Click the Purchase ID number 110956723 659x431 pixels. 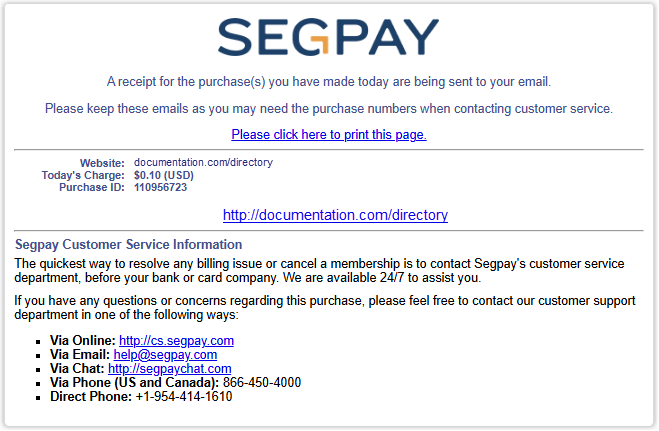click(160, 187)
